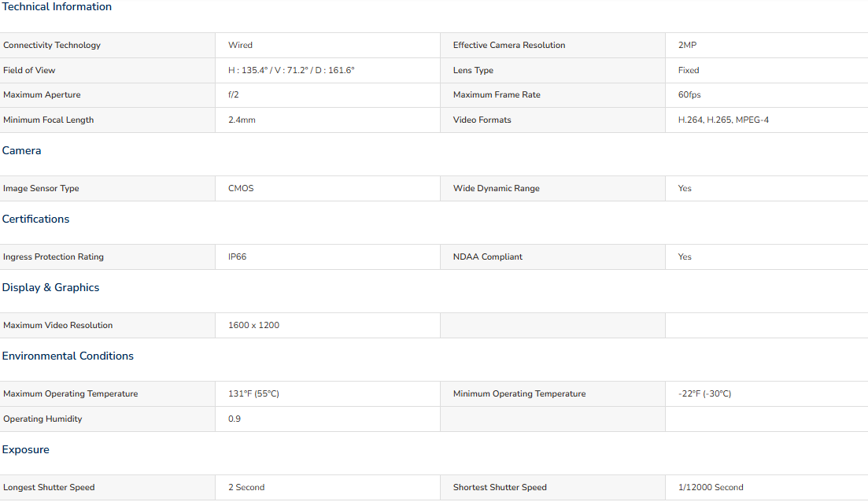
Task: Click the Display & Graphics section heading
Action: point(51,287)
